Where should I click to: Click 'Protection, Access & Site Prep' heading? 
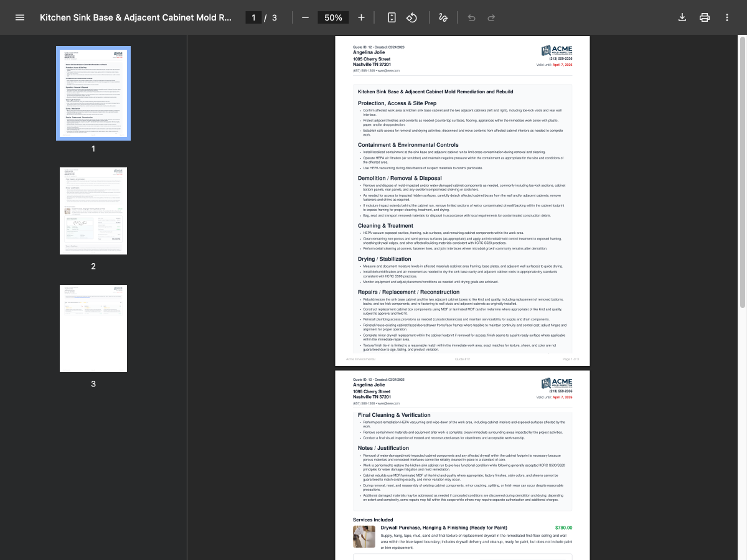(397, 103)
